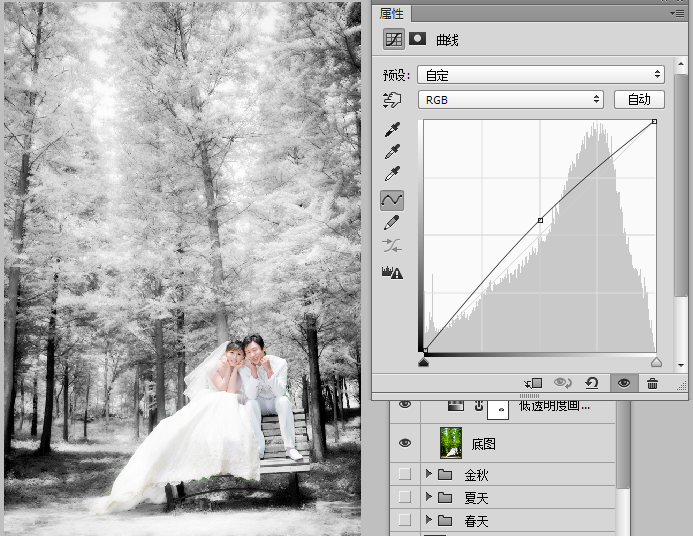Image resolution: width=693 pixels, height=536 pixels.
Task: Open the 预设 preset dropdown
Action: 541,75
